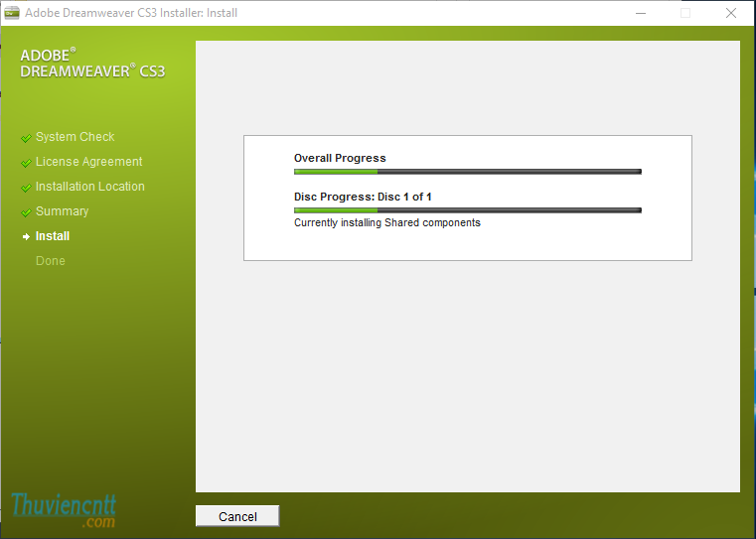Click the Currently installing Shared components text

387,222
